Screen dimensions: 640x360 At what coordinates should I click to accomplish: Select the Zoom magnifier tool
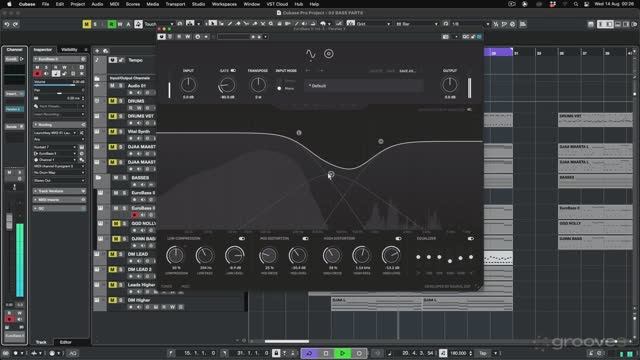click(x=271, y=24)
